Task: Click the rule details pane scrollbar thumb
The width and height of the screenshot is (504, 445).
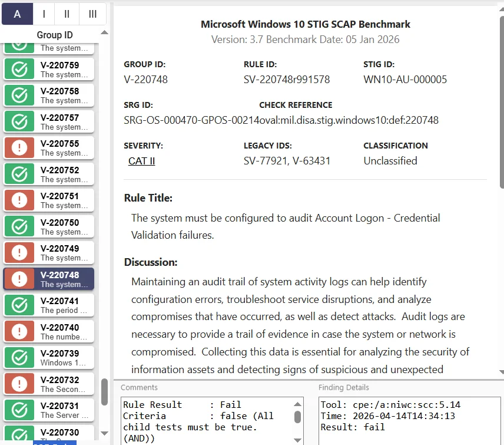Action: pos(502,101)
